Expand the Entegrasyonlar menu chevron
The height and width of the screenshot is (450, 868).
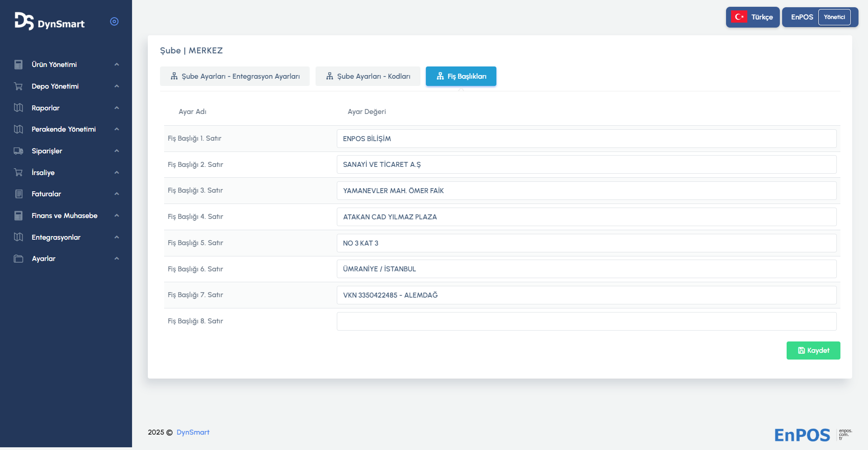[x=117, y=237]
